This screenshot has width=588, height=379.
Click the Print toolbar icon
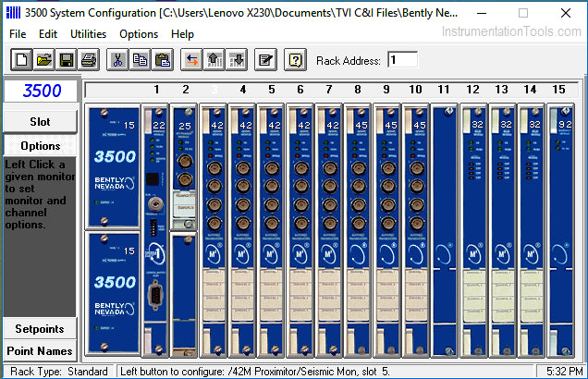pyautogui.click(x=89, y=60)
